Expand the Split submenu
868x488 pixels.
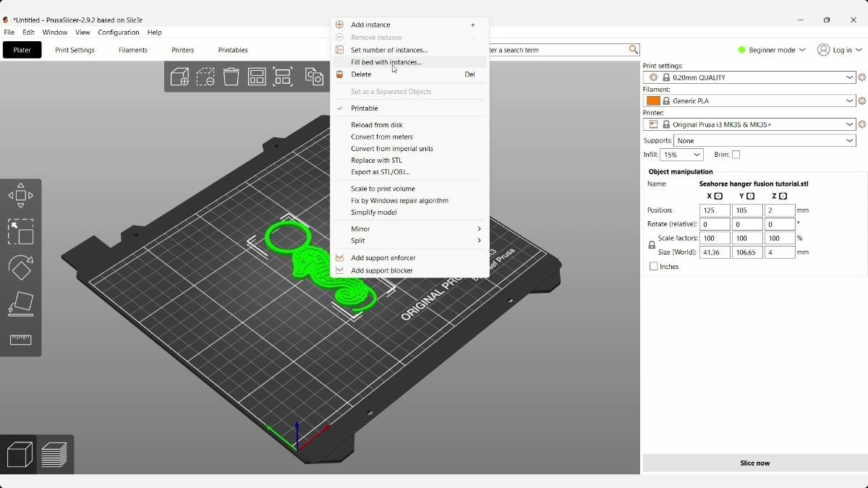[410, 241]
